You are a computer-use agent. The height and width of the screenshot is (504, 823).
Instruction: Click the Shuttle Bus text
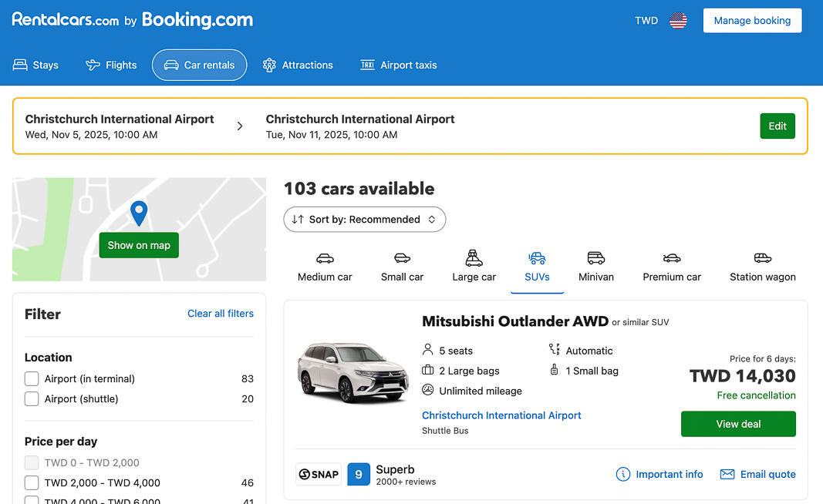pos(445,431)
